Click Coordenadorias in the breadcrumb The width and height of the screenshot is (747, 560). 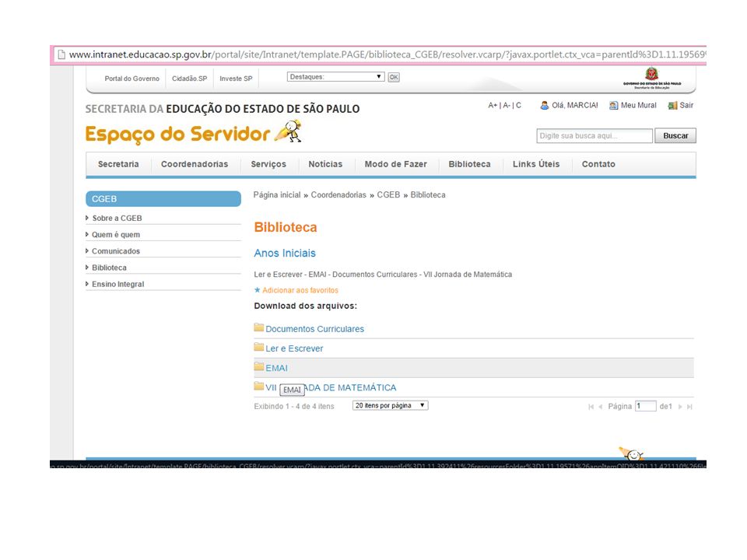338,194
